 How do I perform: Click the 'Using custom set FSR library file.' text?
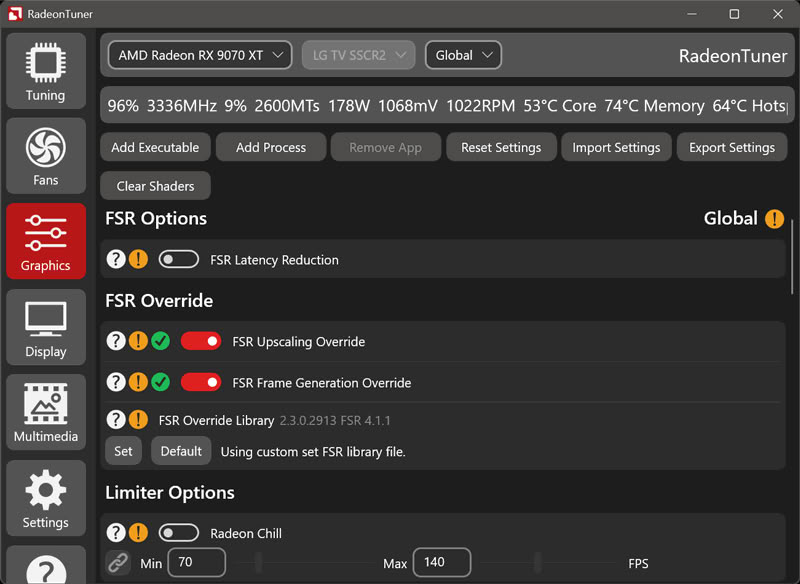point(313,452)
